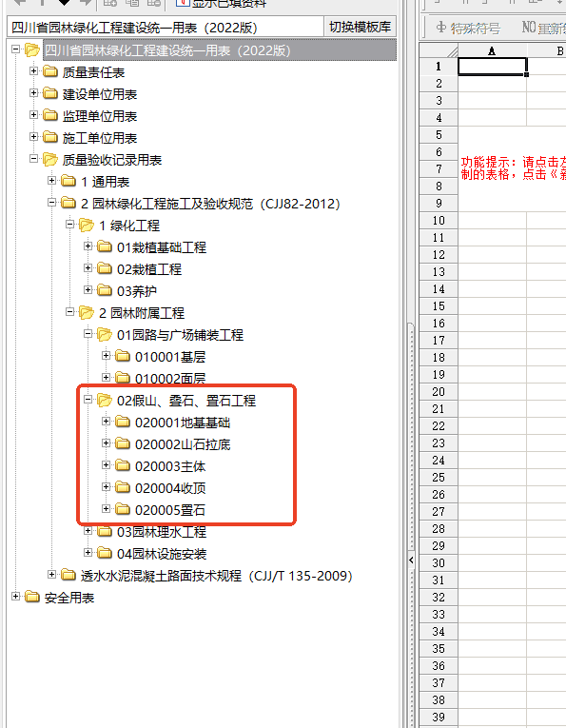This screenshot has width=566, height=728.
Task: Select the 质量责任表 folder icon
Action: pyautogui.click(x=50, y=72)
